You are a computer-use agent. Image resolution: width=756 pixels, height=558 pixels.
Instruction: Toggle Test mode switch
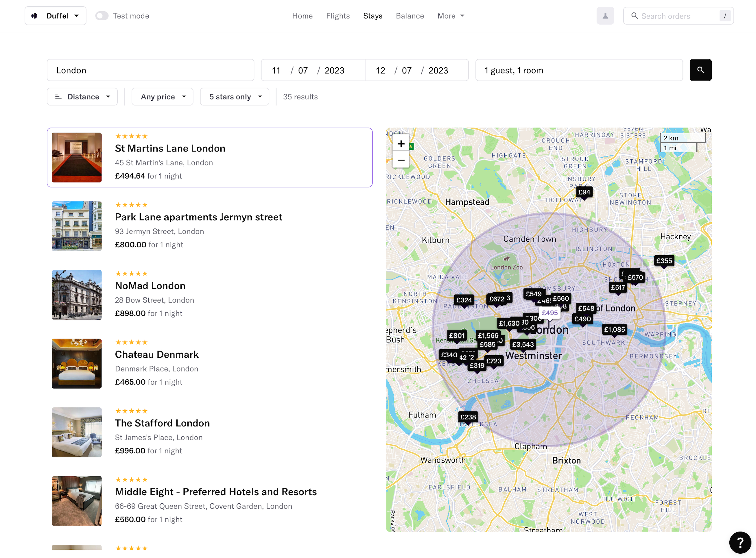pyautogui.click(x=101, y=16)
